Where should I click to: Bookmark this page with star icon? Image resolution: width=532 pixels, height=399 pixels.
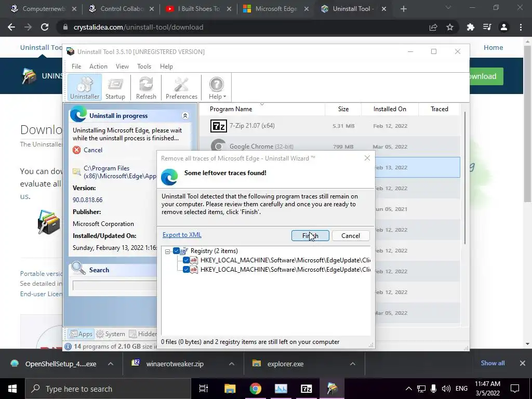point(450,27)
